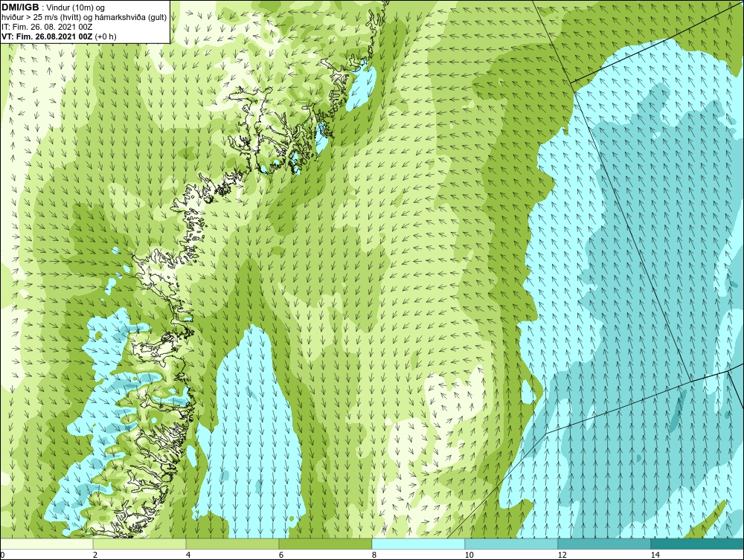Click the 10–12 m/s cyan legend swatch
The image size is (744, 560).
pos(512,544)
